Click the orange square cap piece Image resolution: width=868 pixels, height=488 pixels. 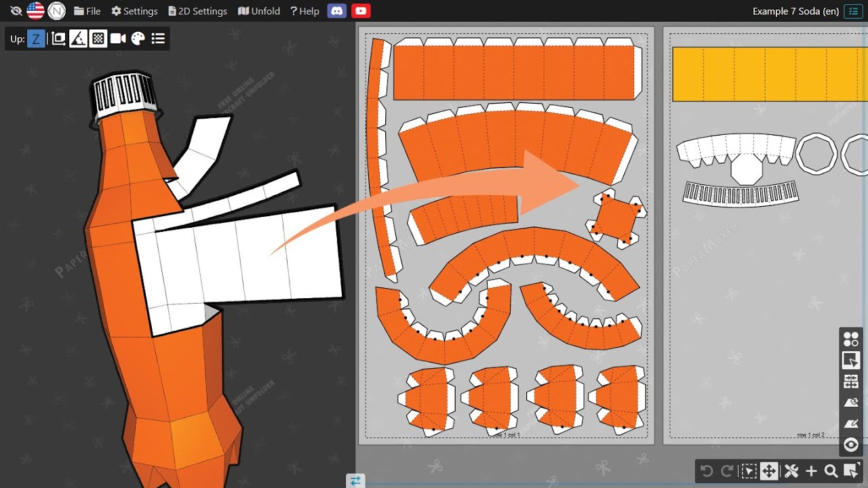tap(616, 218)
